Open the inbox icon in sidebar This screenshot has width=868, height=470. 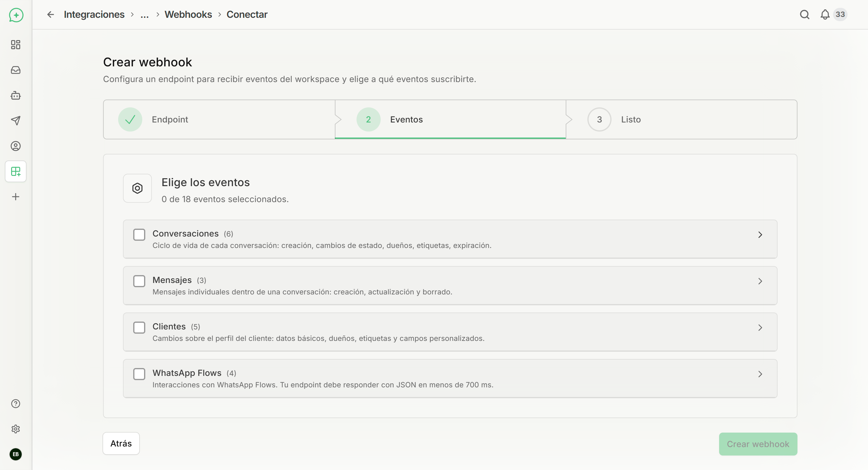[x=15, y=70]
